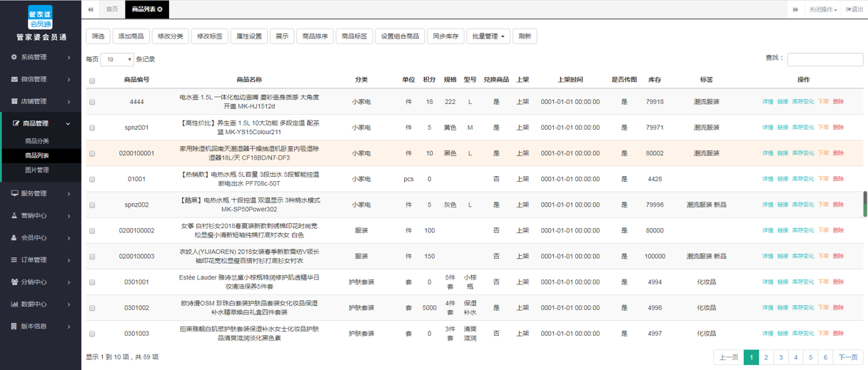The height and width of the screenshot is (370, 868).
Task: Click the store icon beside 店铺管理
Action: 14,101
